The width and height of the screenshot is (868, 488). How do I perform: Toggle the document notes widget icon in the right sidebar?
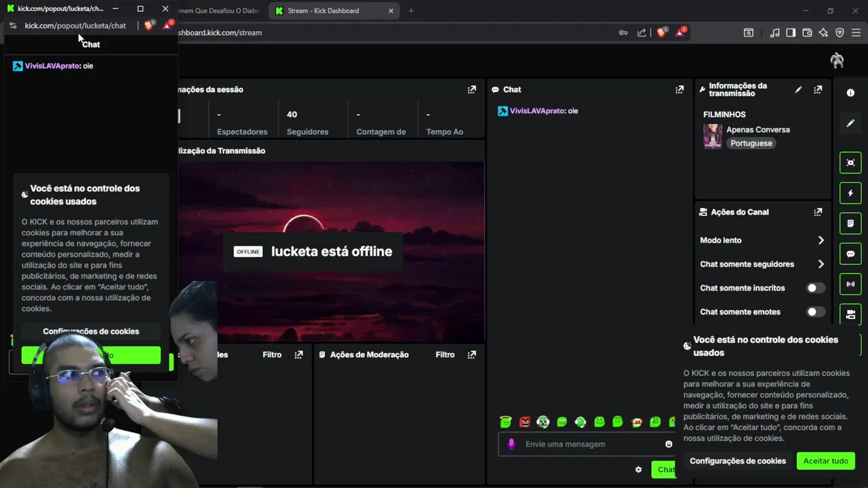(x=850, y=223)
